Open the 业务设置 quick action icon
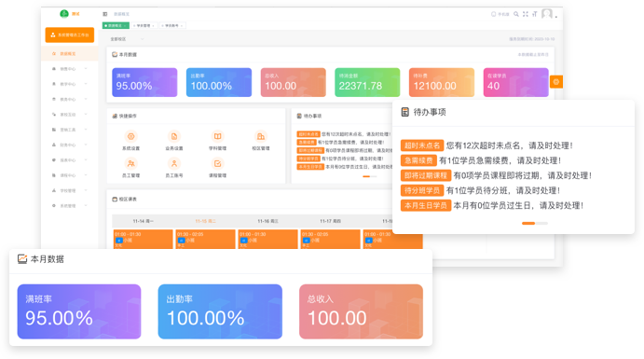This screenshot has height=359, width=644. [x=174, y=136]
